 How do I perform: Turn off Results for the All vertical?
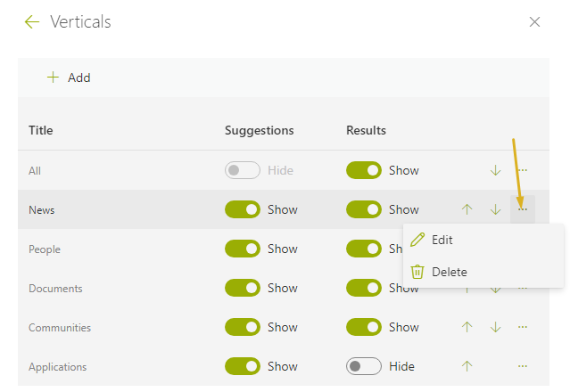pos(364,170)
